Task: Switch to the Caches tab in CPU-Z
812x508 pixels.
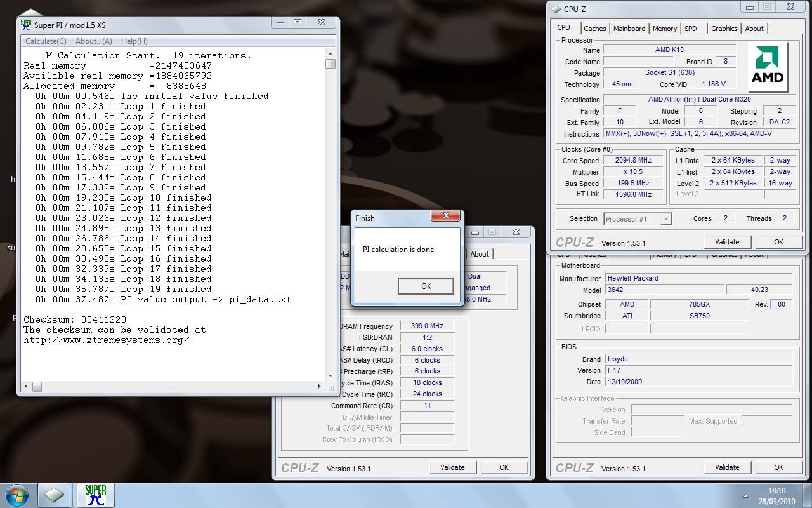Action: pos(595,29)
